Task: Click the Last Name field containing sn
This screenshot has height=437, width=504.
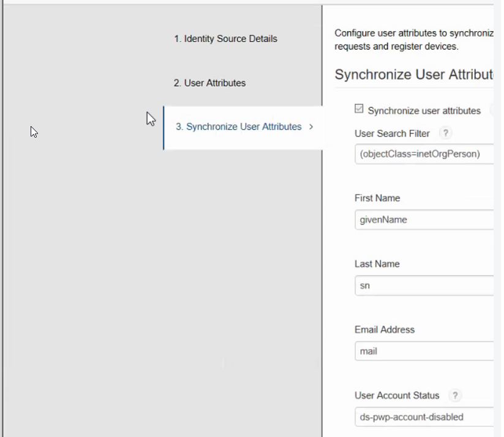Action: (x=424, y=285)
